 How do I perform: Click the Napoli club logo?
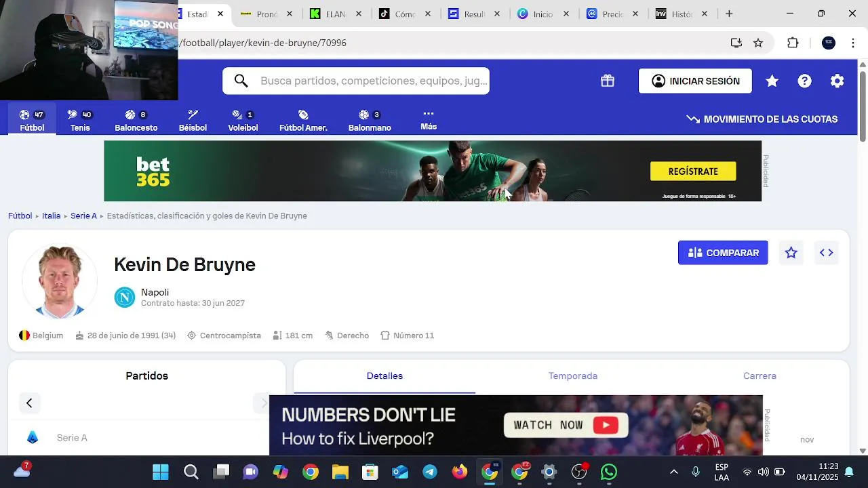125,298
